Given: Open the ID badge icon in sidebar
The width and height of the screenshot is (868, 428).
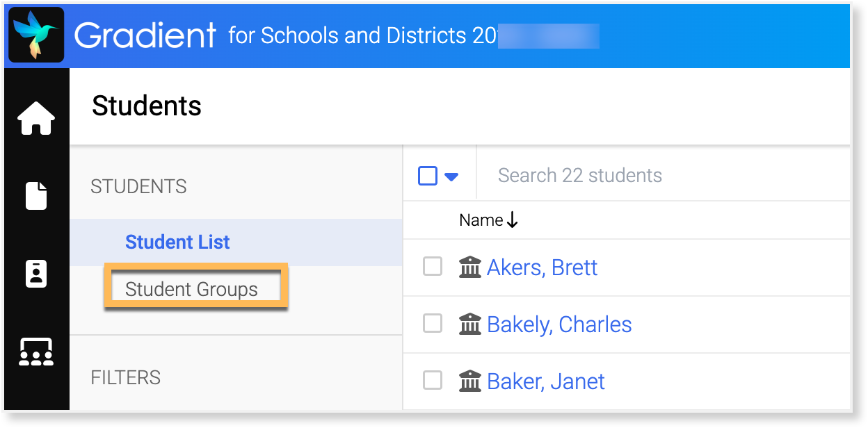Looking at the screenshot, I should [36, 274].
